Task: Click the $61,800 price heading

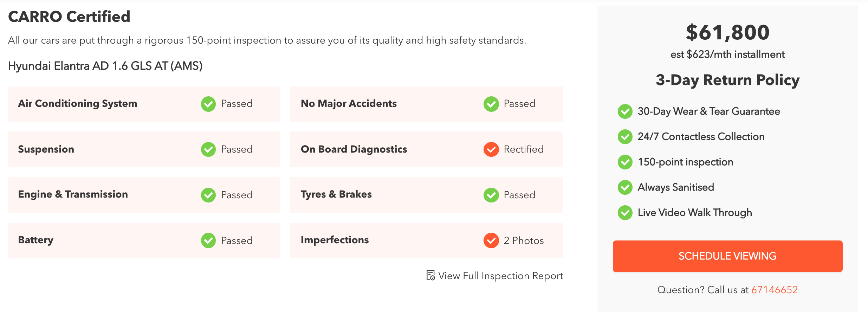Action: tap(727, 32)
